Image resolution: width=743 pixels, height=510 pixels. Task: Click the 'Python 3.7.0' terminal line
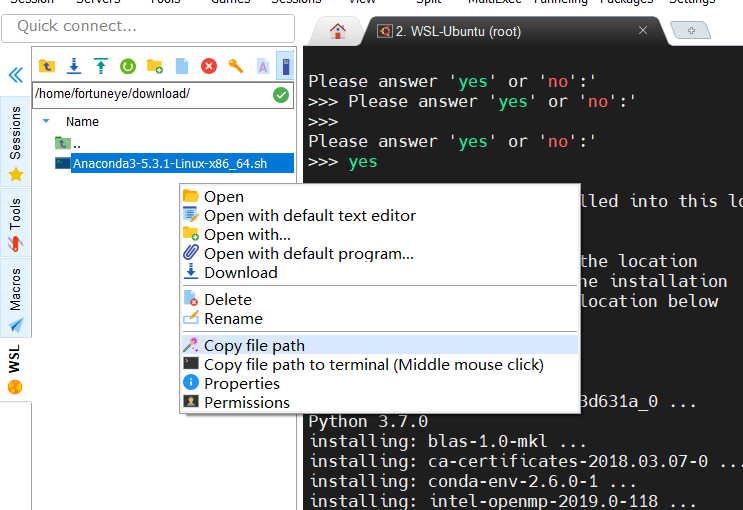click(368, 421)
